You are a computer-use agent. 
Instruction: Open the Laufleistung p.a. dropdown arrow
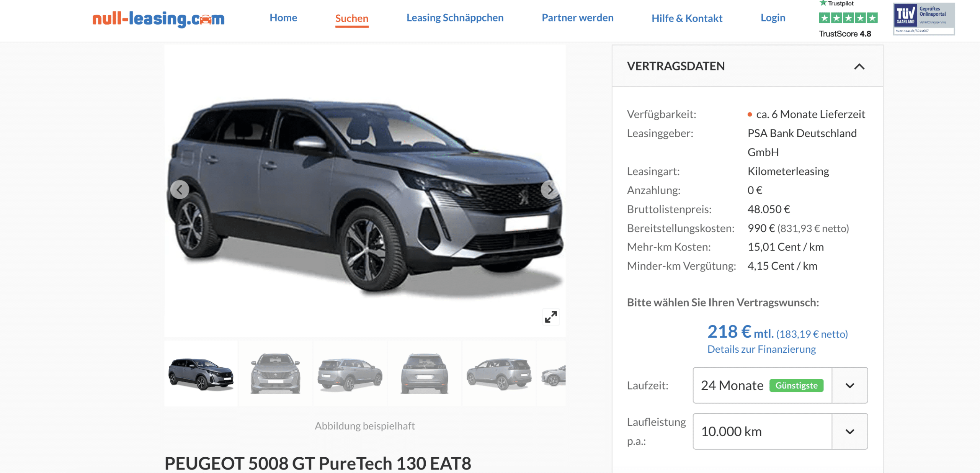[850, 432]
